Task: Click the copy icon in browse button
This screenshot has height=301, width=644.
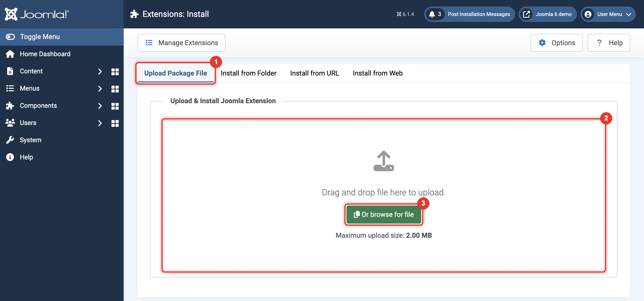Action: click(x=357, y=214)
